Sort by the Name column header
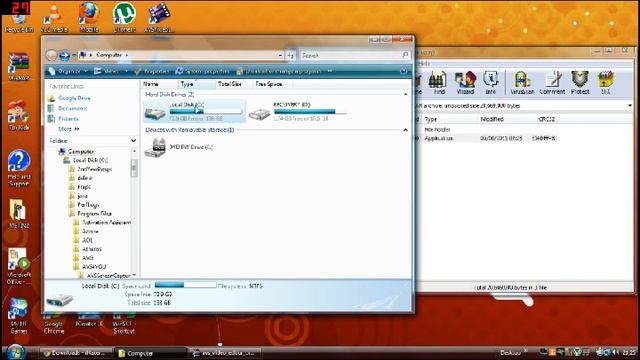The image size is (640, 360). 160,84
